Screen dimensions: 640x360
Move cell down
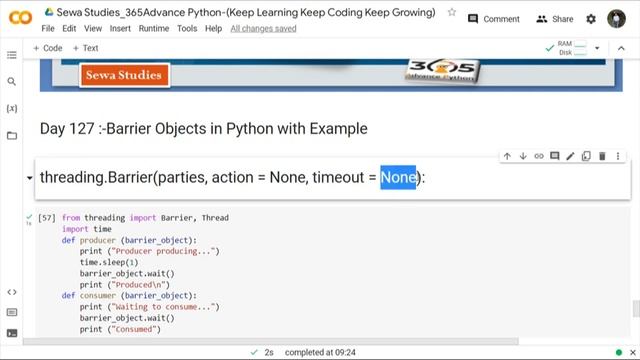[523, 156]
